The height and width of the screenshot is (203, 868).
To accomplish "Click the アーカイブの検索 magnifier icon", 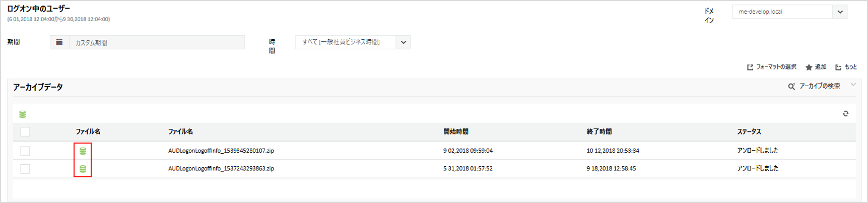I will click(x=791, y=87).
